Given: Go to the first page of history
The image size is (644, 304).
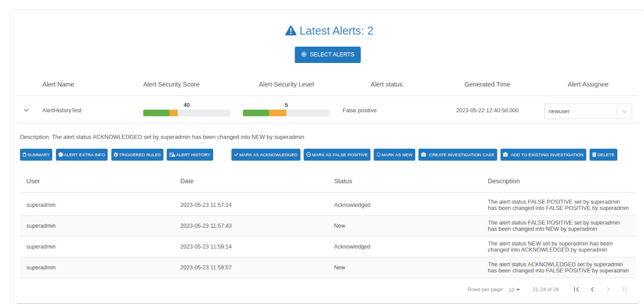Looking at the screenshot, I should 576,289.
